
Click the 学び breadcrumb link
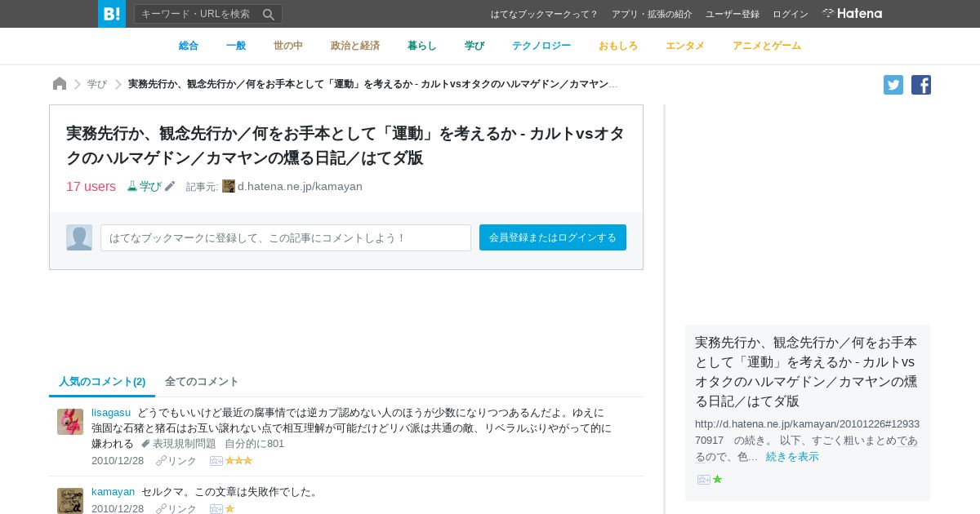click(97, 84)
